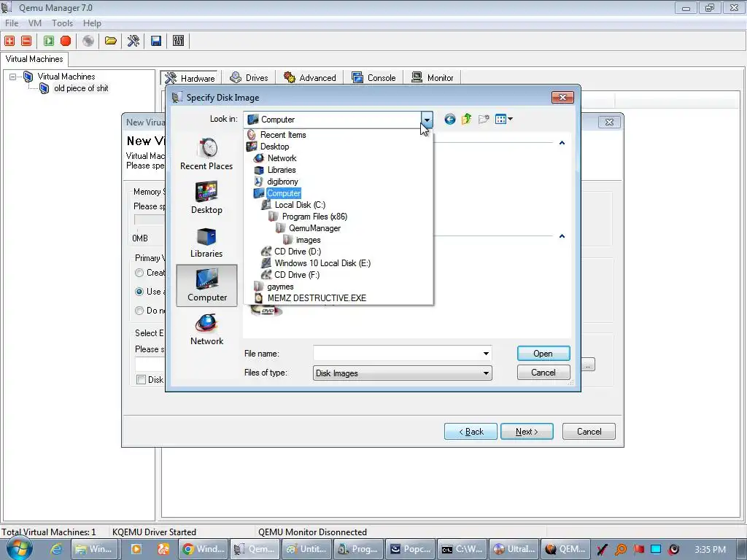Viewport: 747px width, 560px height.
Task: Click the red minus delete VM icon
Action: click(27, 41)
